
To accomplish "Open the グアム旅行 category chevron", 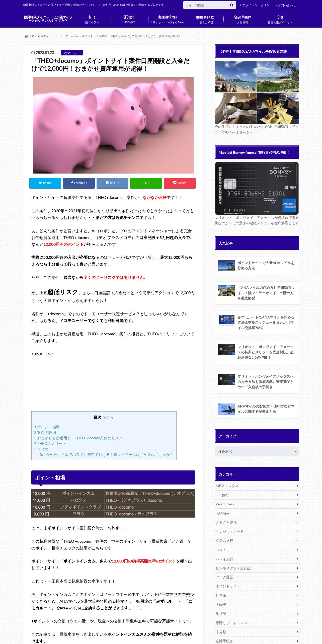I will click(x=297, y=540).
